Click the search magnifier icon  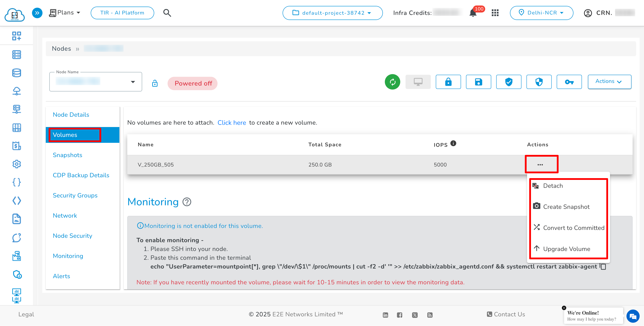(167, 13)
